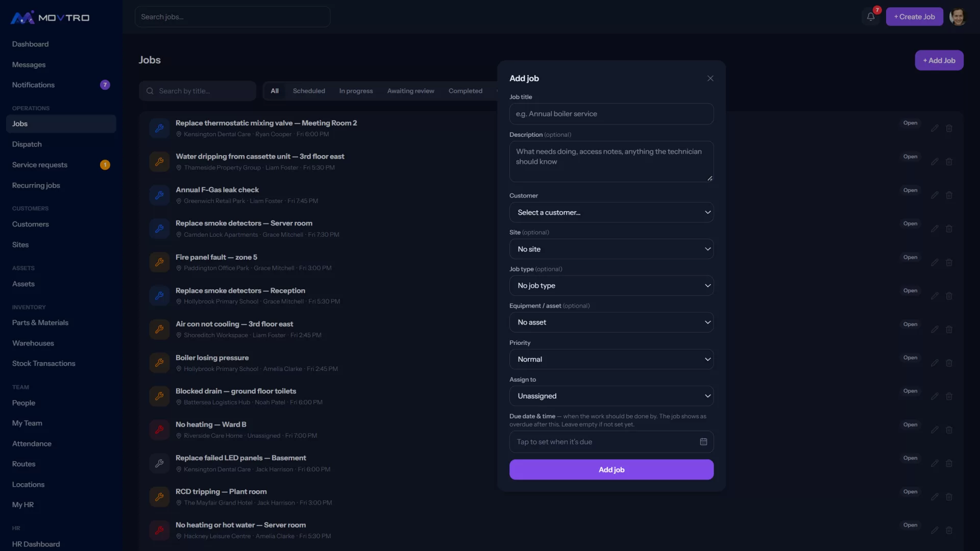Open the notifications bell icon
The height and width of the screenshot is (551, 980).
[871, 16]
